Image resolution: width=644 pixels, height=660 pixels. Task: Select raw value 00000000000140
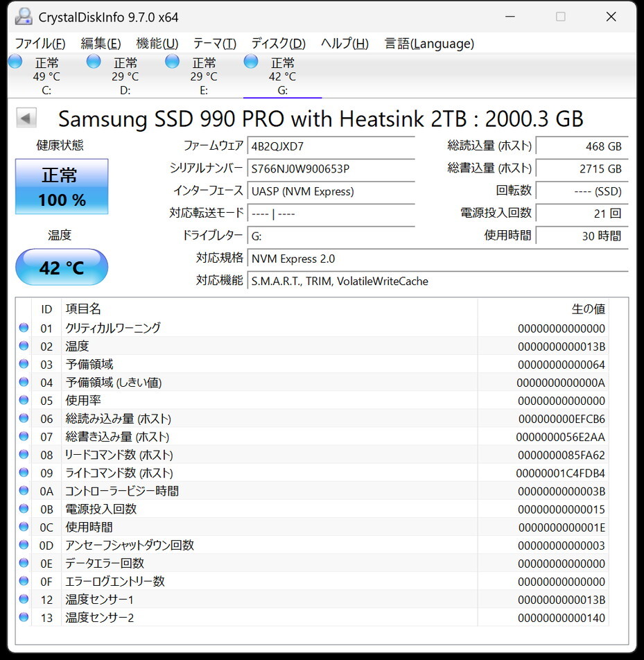coord(562,618)
